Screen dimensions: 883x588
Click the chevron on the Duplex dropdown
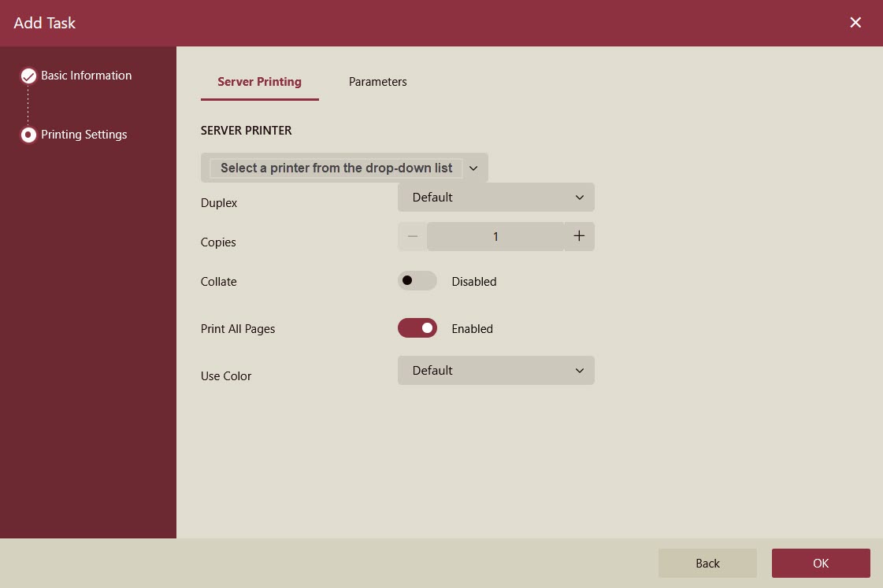580,198
